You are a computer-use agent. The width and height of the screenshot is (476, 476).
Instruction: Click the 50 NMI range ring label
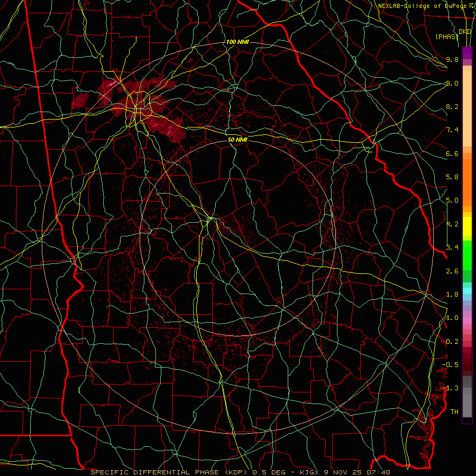coord(237,140)
